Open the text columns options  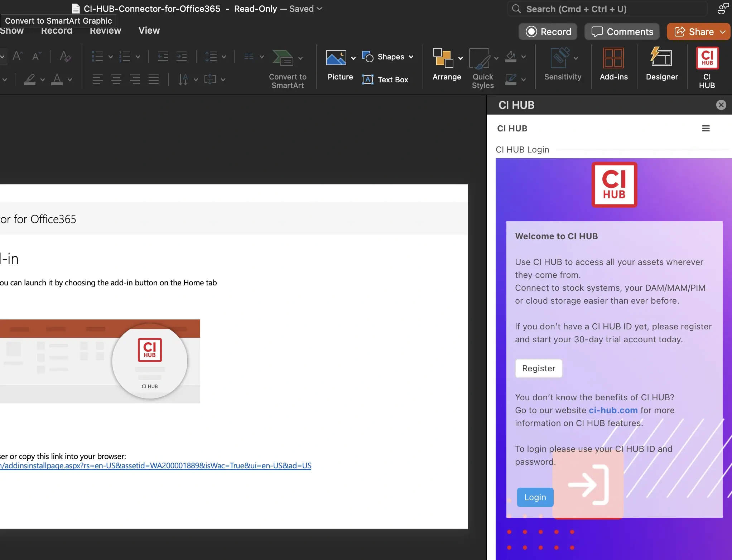tap(249, 57)
